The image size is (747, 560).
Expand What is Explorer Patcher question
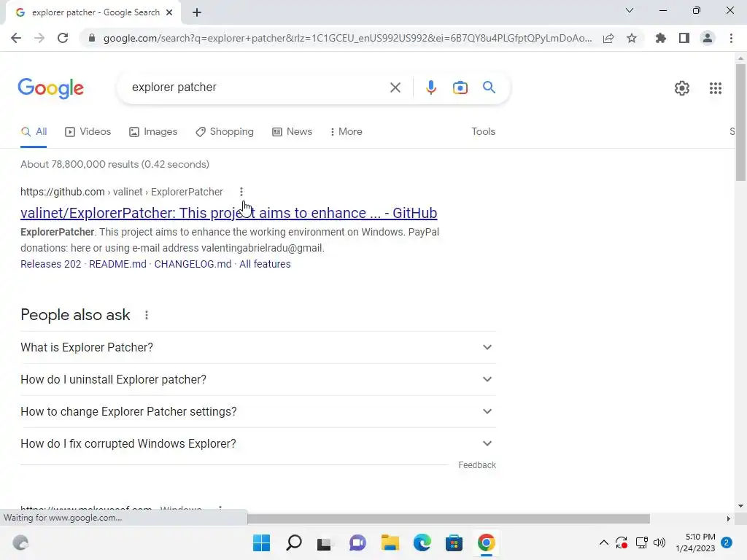coord(258,348)
